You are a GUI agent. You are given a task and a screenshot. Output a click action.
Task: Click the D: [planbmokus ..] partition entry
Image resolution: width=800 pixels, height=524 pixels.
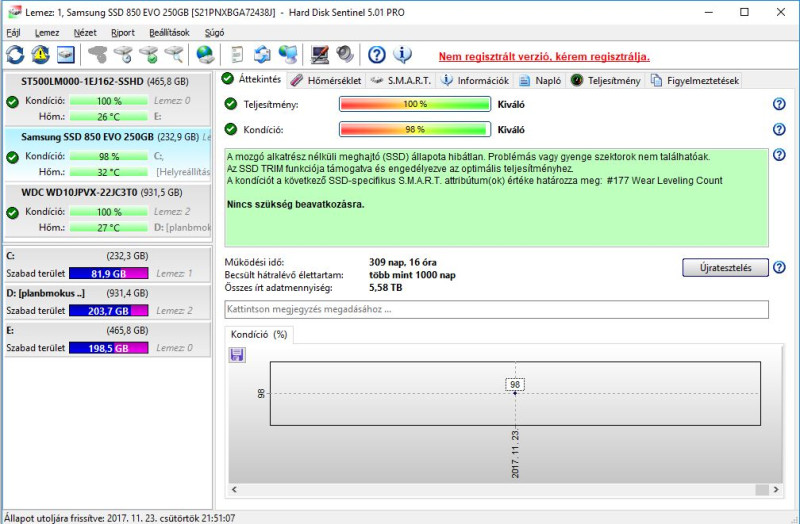pos(108,302)
